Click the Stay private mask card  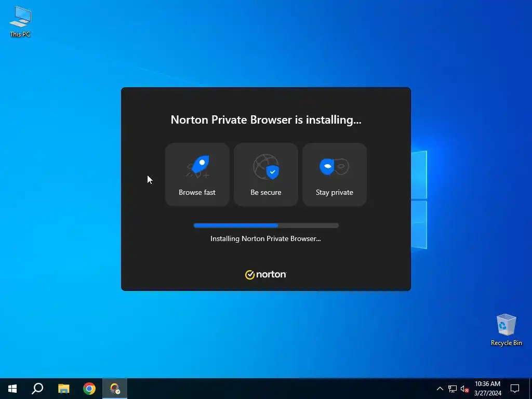(x=335, y=175)
